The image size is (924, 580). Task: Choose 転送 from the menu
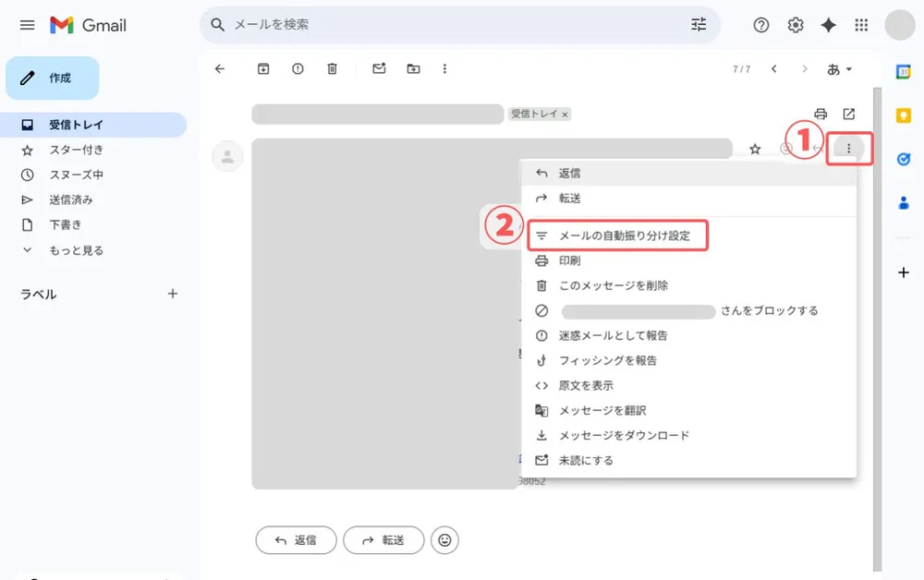(689, 199)
